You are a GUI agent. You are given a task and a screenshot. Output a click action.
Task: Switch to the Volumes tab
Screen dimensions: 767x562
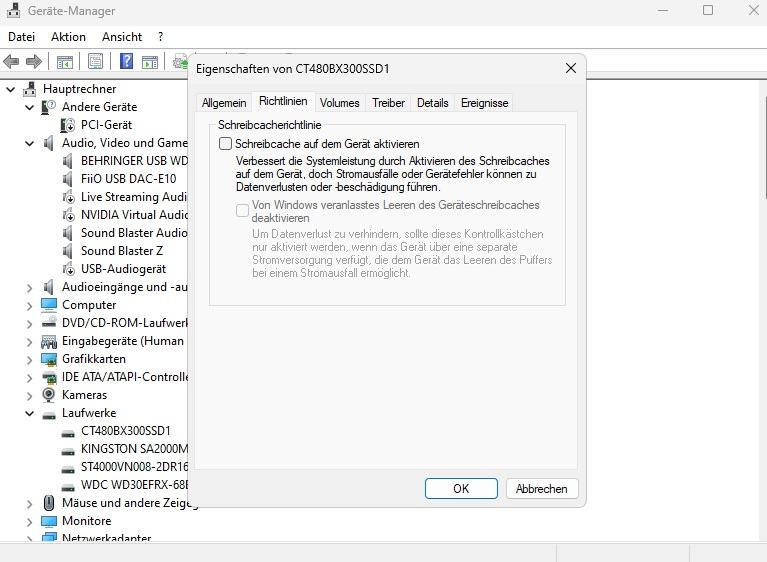coord(339,103)
